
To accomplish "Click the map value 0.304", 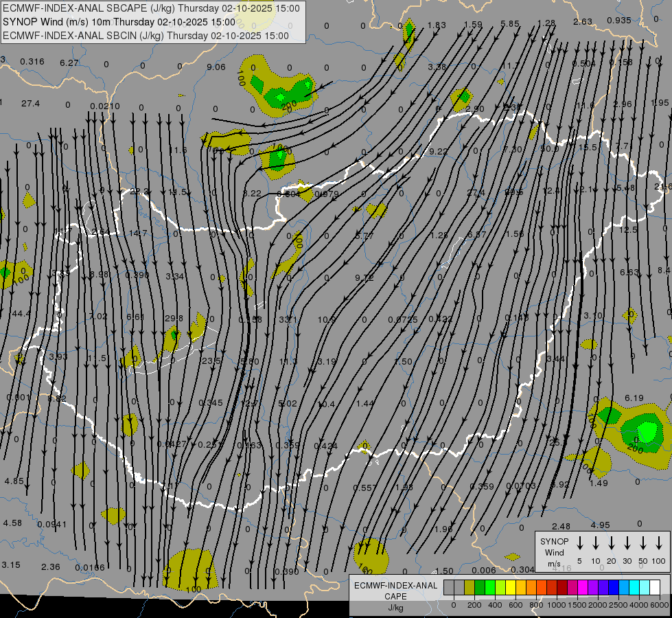I will (522, 569).
